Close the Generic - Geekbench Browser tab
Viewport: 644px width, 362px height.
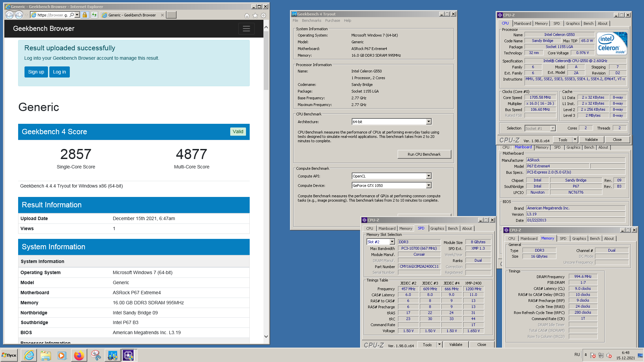click(x=162, y=15)
